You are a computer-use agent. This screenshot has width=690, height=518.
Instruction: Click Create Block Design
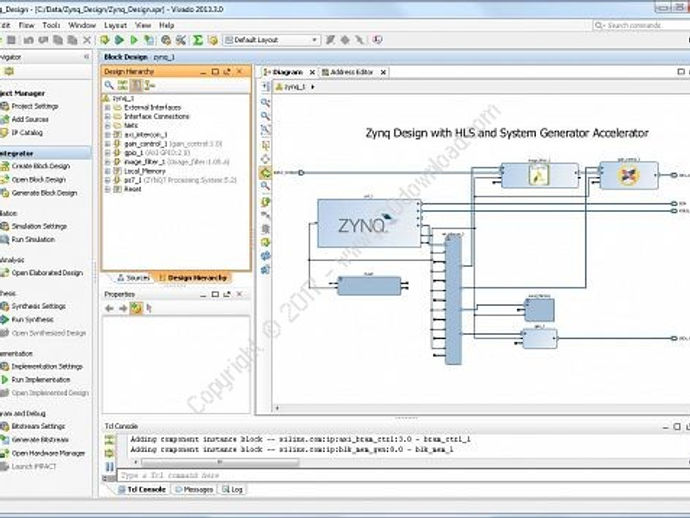pyautogui.click(x=40, y=166)
